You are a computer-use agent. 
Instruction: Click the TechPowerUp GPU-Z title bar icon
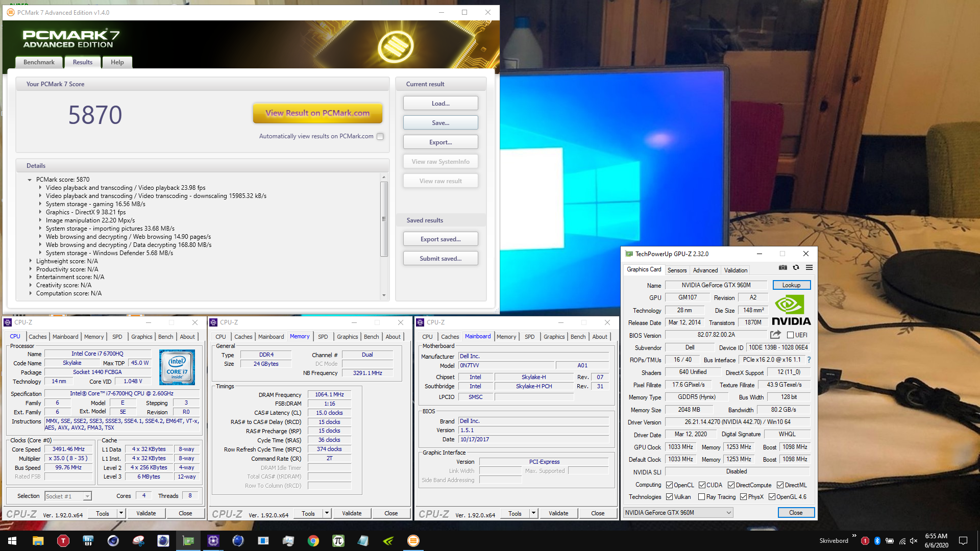click(x=629, y=254)
